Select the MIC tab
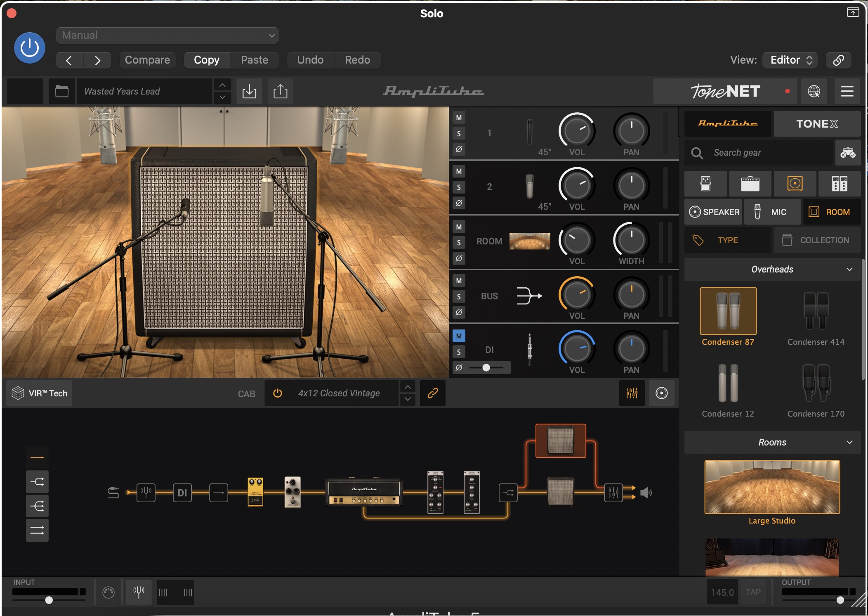Image resolution: width=868 pixels, height=616 pixels. click(x=773, y=212)
